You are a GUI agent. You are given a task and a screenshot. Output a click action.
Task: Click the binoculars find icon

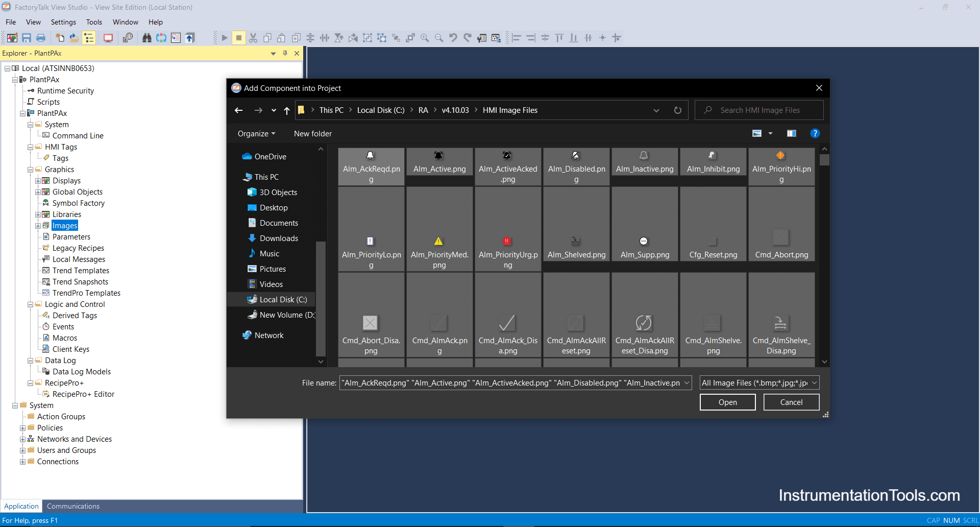[147, 38]
